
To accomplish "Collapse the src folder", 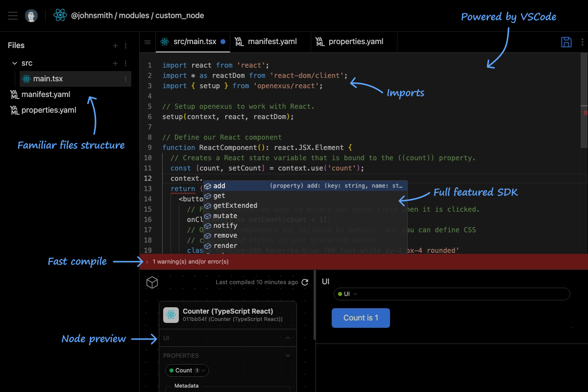I will pos(14,63).
